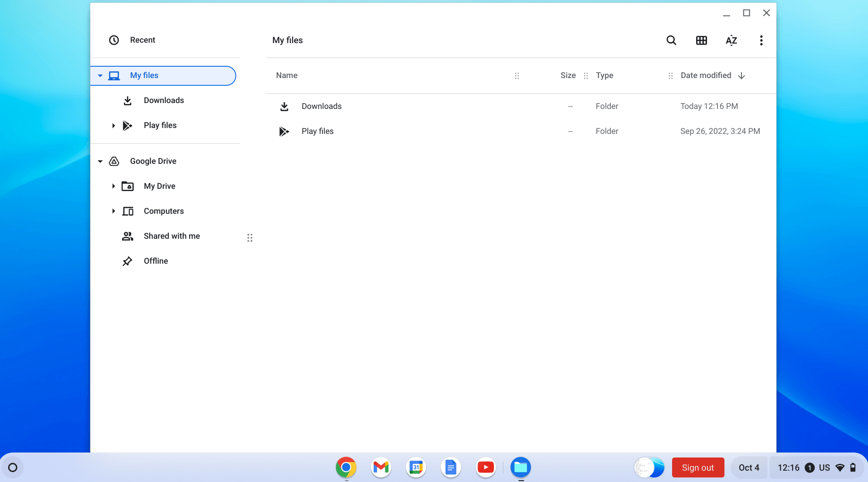Click the Shared with me people icon
This screenshot has width=868, height=482.
(x=127, y=236)
